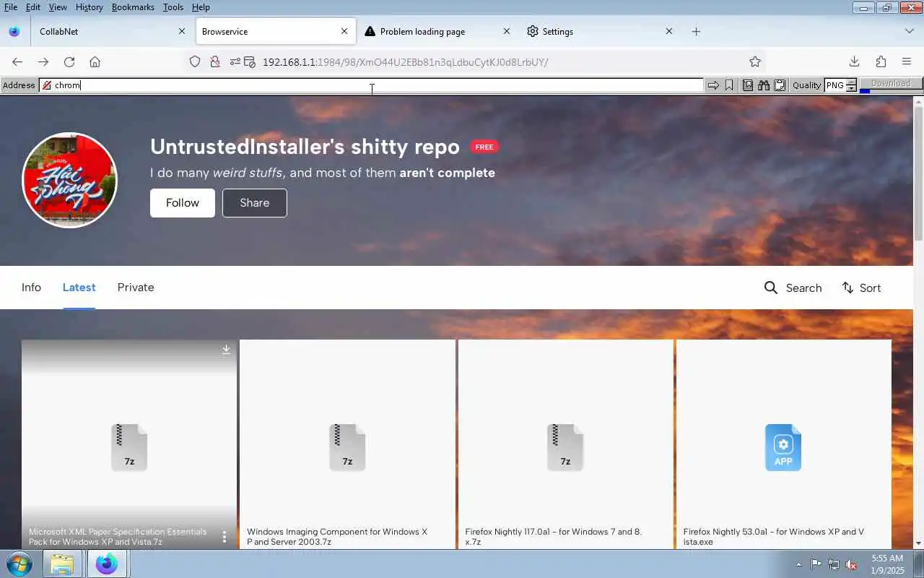Open Windows Imaging Component 7z file card
This screenshot has width=924, height=578.
pyautogui.click(x=347, y=444)
